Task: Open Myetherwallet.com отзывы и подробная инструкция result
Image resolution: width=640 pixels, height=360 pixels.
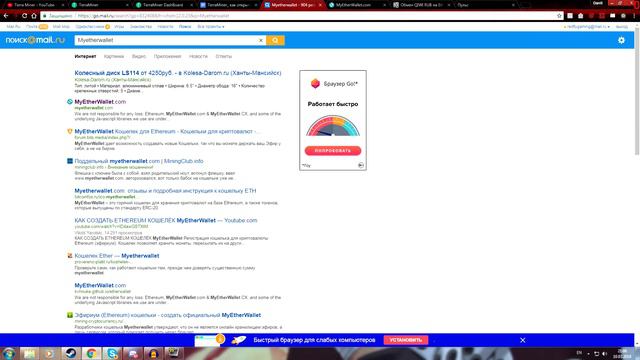Action: click(x=165, y=191)
